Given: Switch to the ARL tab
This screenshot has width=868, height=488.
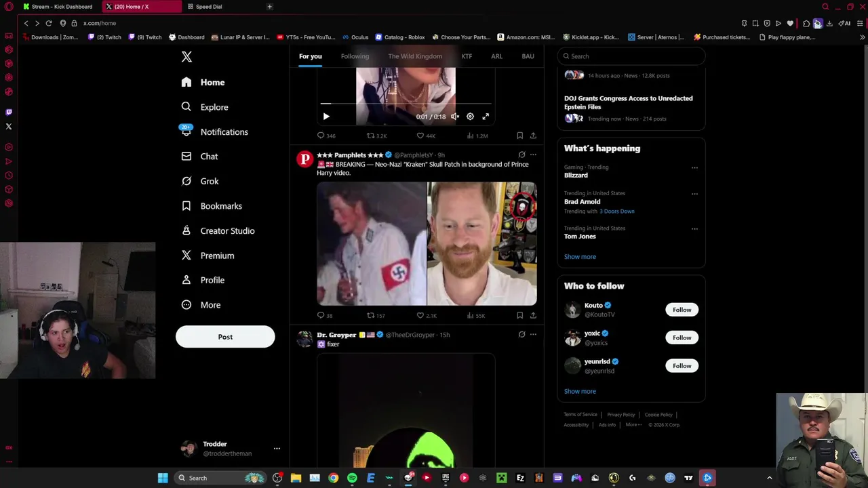Looking at the screenshot, I should coord(497,56).
